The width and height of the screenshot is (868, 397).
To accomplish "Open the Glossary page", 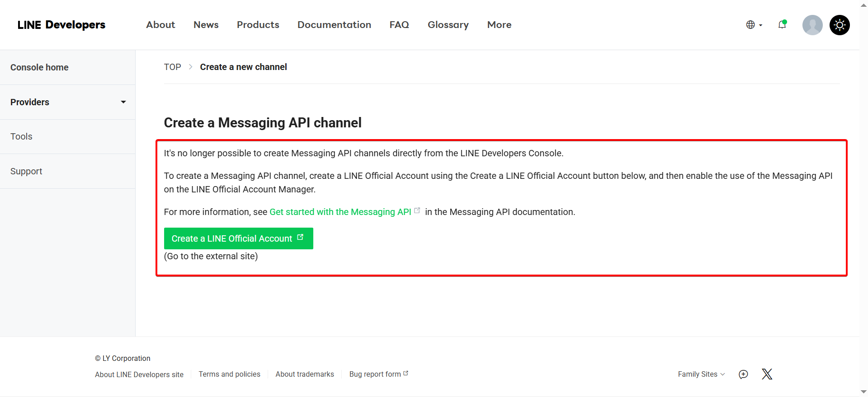I will [448, 25].
